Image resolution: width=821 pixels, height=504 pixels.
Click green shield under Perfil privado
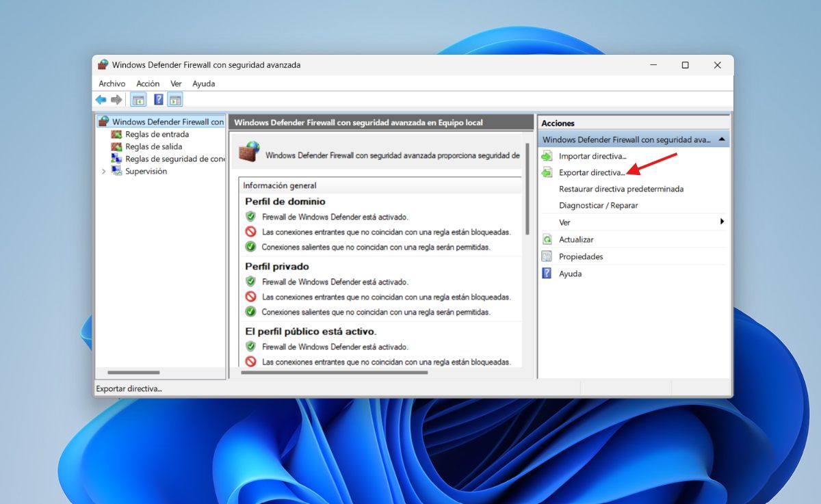[x=250, y=282]
